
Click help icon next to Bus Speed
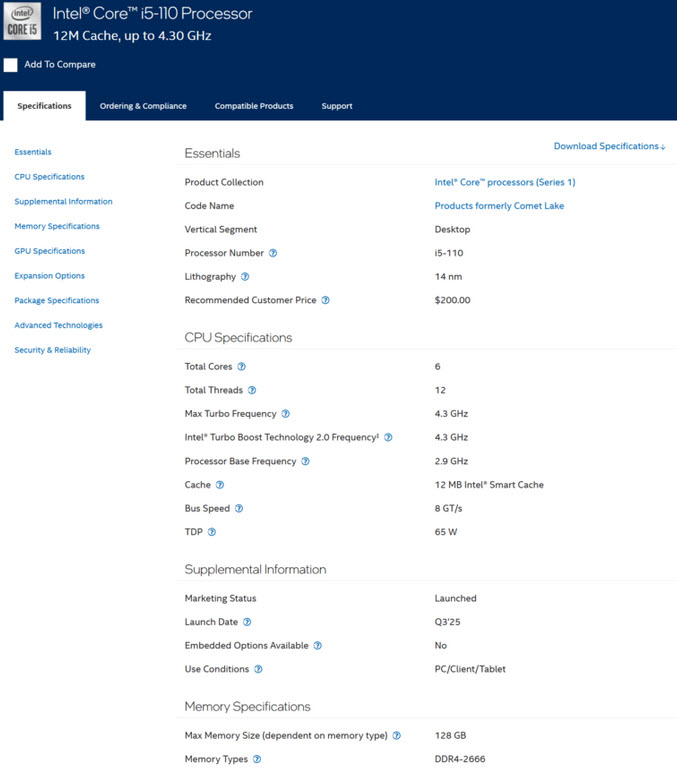click(239, 509)
